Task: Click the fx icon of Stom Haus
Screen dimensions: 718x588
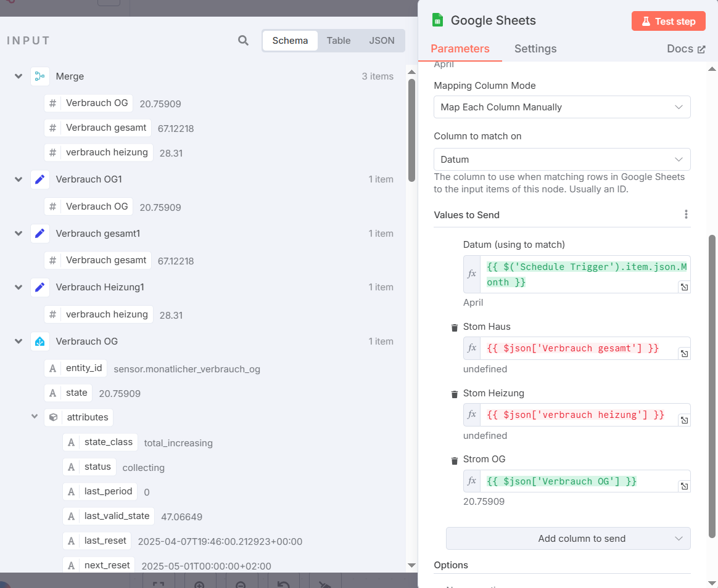Action: 472,348
